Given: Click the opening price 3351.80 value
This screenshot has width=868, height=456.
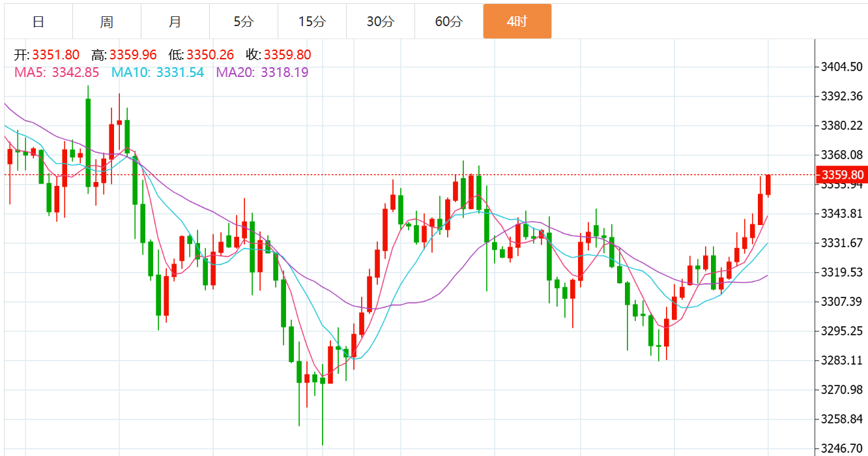Looking at the screenshot, I should pos(56,55).
